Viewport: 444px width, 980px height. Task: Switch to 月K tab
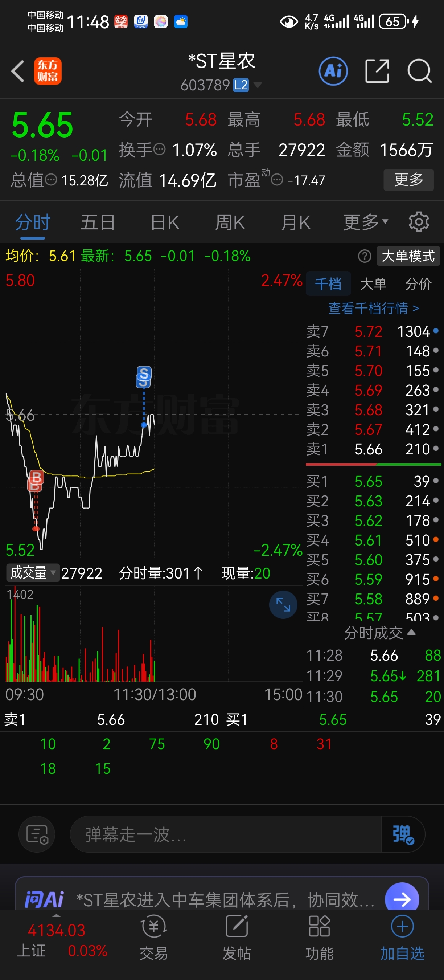pyautogui.click(x=296, y=222)
